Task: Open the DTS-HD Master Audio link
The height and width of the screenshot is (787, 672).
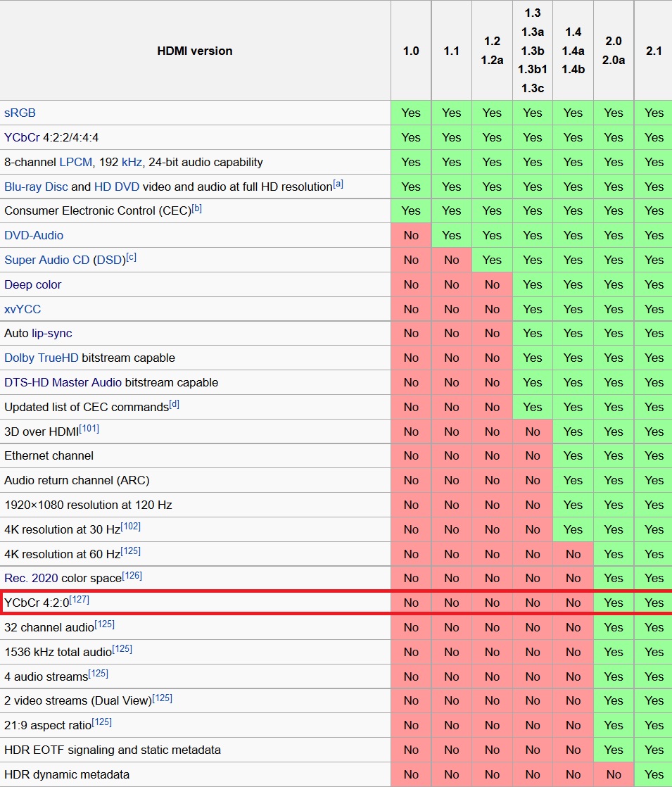Action: pyautogui.click(x=63, y=382)
